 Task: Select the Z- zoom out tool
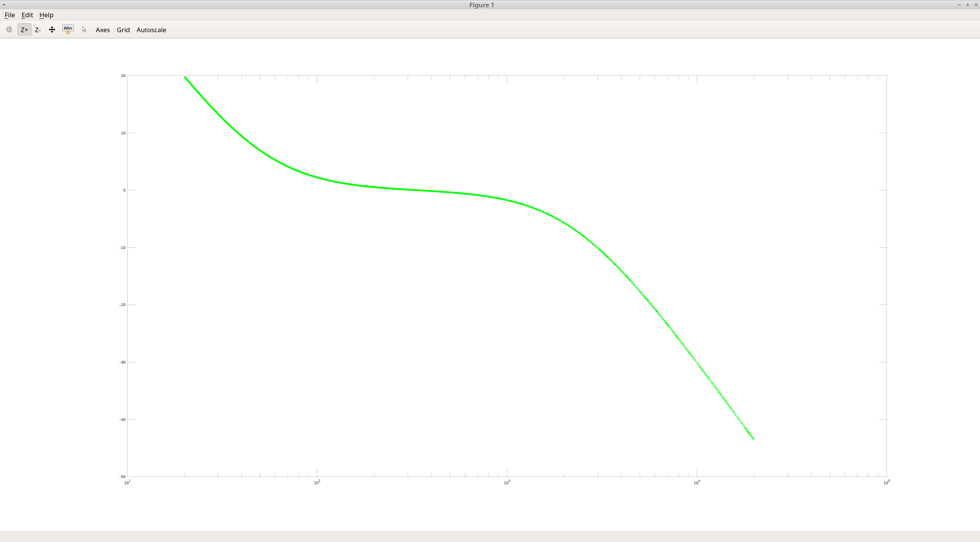tap(38, 29)
